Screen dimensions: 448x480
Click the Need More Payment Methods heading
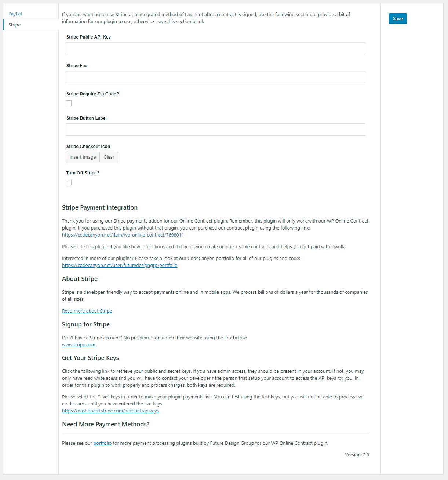(106, 425)
